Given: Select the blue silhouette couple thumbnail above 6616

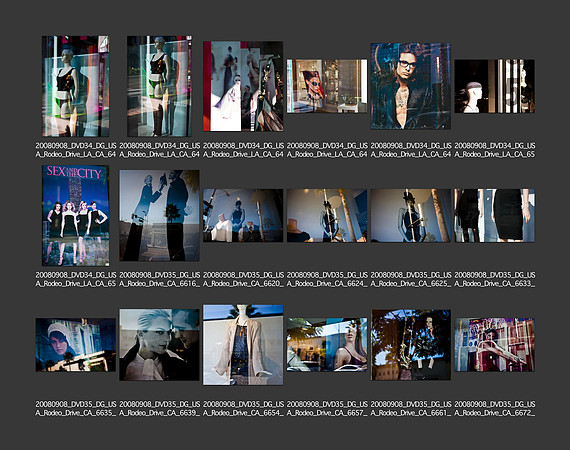Looking at the screenshot, I should [159, 216].
